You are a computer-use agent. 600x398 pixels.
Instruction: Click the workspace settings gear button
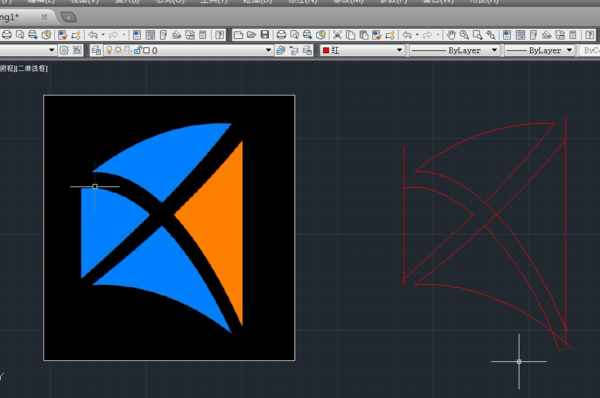pyautogui.click(x=64, y=50)
